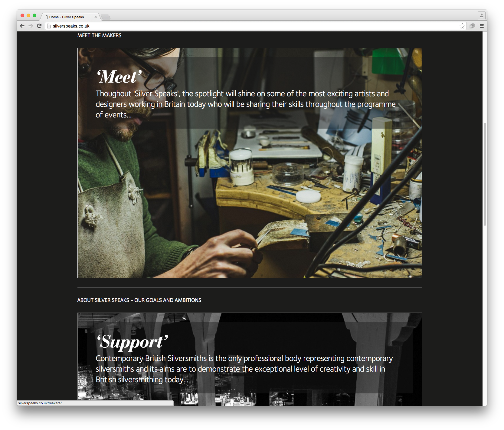Click the vertical page scrollbar thumb

coord(485,174)
